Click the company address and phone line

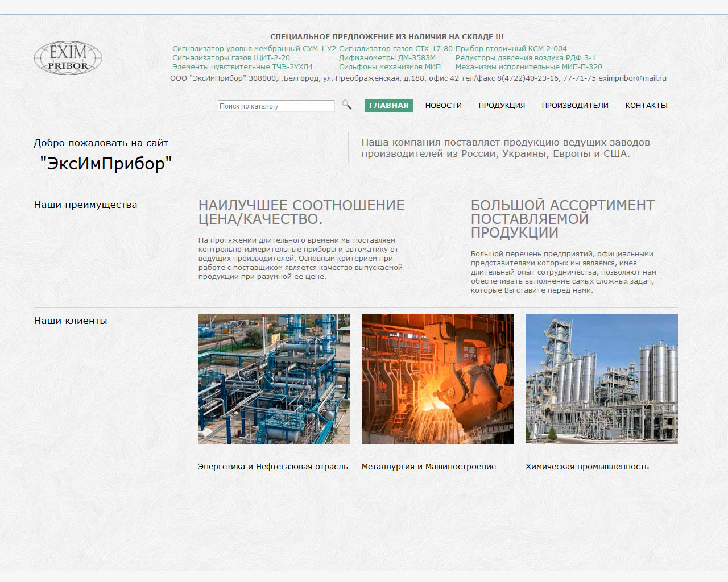418,78
